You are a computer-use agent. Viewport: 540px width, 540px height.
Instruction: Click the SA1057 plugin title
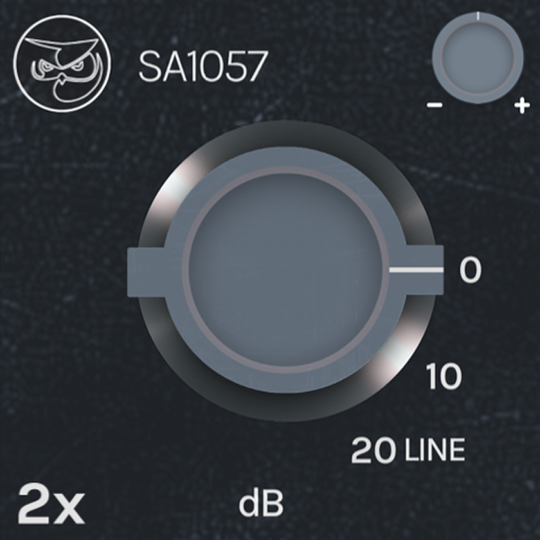pyautogui.click(x=203, y=66)
